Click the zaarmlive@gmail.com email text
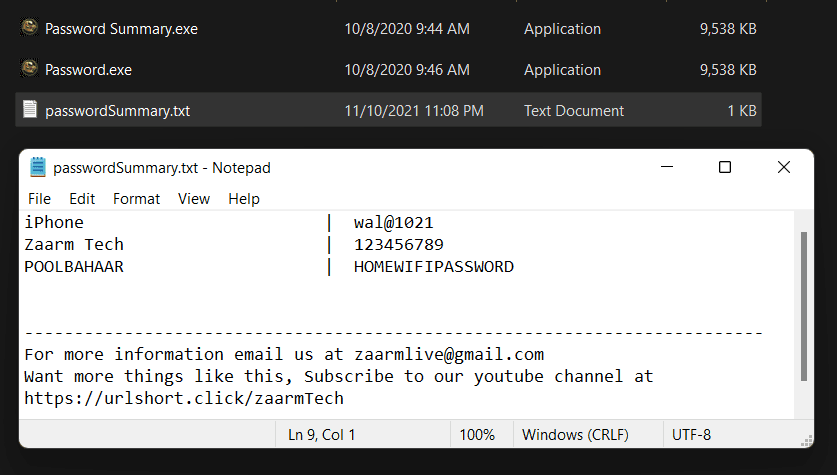The width and height of the screenshot is (837, 475). pos(449,354)
